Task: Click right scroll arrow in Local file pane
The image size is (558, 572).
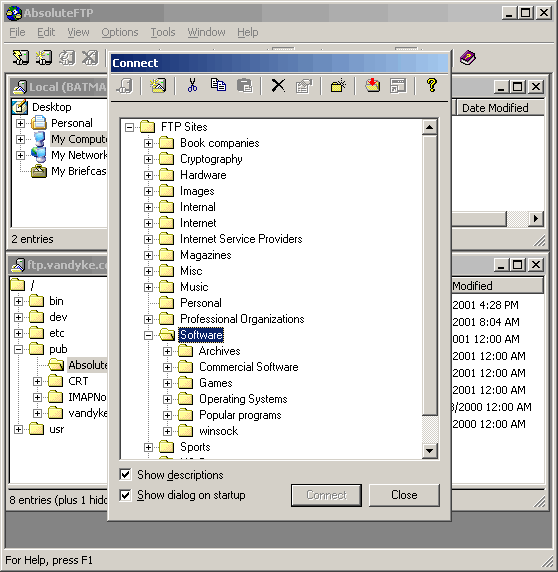Action: [536, 219]
